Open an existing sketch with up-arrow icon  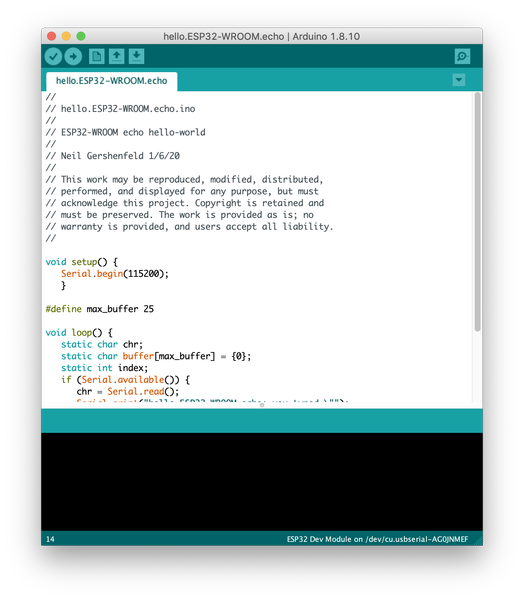coord(116,56)
